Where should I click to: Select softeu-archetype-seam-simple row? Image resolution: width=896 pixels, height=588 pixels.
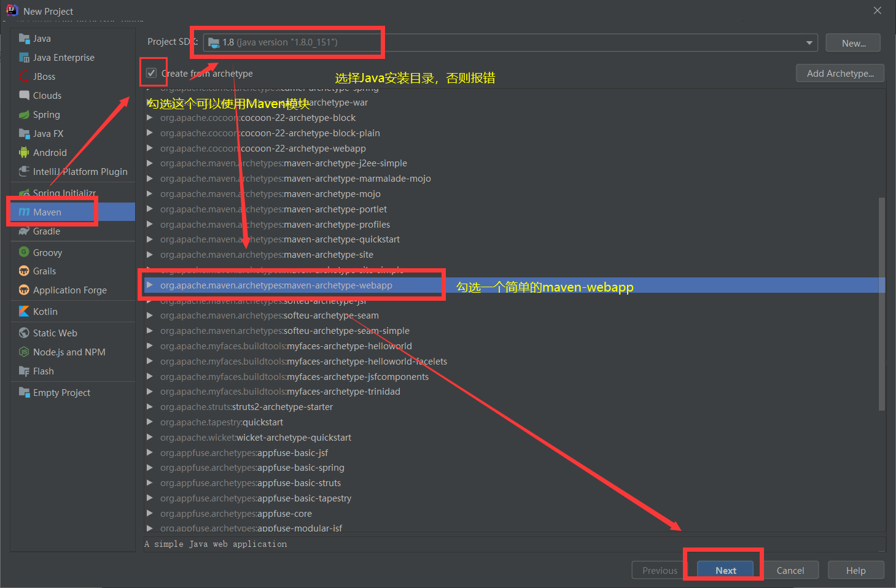(513, 331)
